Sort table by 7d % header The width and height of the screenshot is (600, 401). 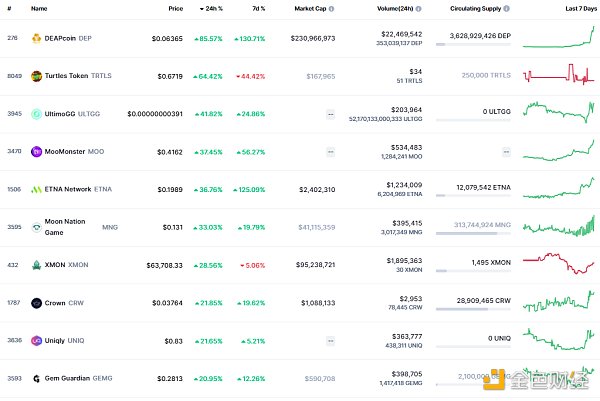[258, 8]
